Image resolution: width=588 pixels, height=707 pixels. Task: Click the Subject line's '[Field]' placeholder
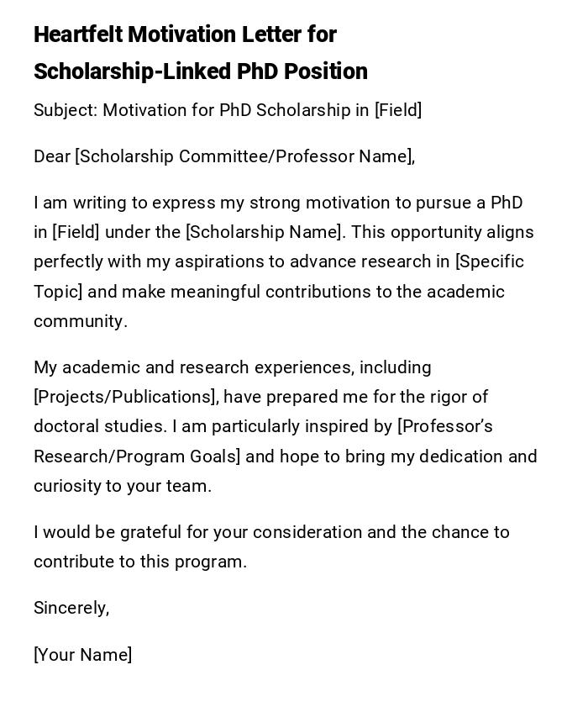point(398,110)
